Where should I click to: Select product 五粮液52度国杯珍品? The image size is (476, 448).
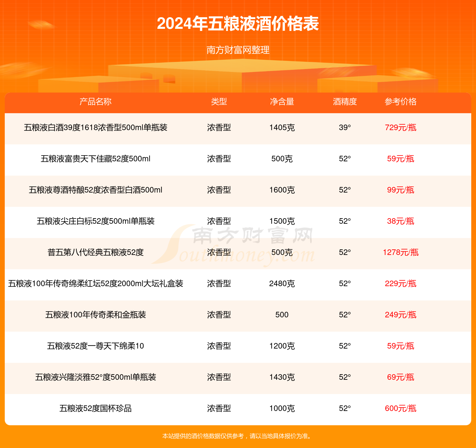click(x=95, y=408)
